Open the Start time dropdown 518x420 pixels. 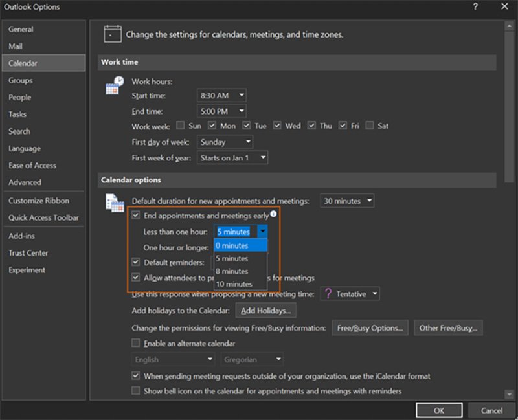click(x=222, y=95)
